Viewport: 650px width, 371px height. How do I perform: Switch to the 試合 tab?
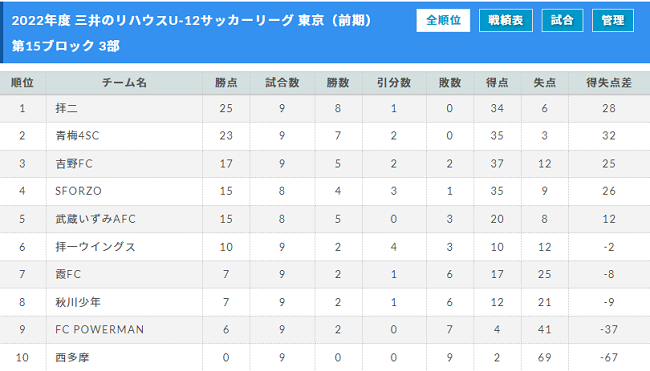click(x=562, y=20)
